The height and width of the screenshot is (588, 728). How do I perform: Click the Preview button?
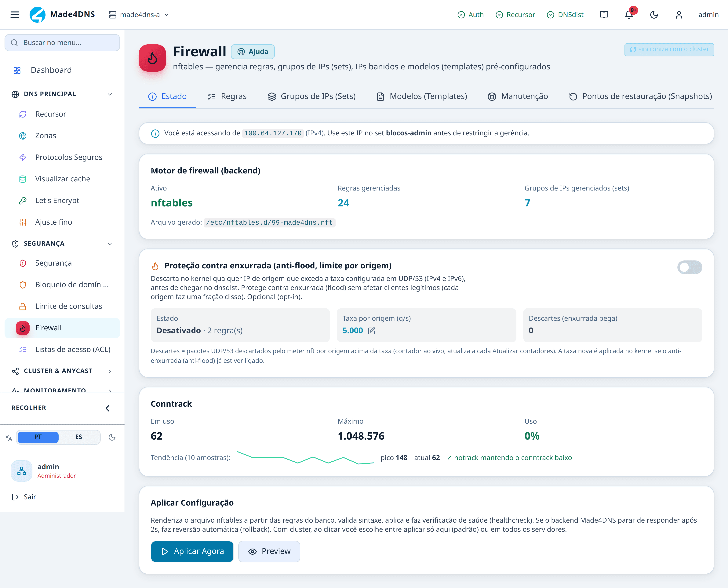(x=269, y=551)
